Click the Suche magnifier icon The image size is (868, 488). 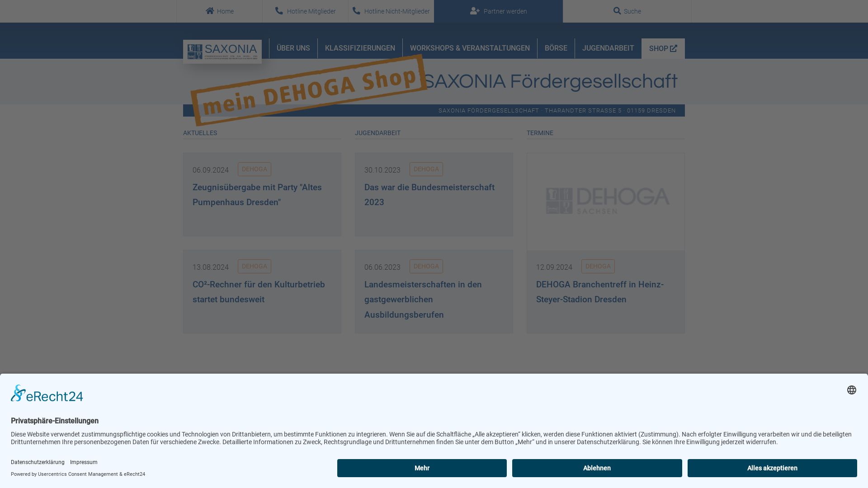point(617,11)
